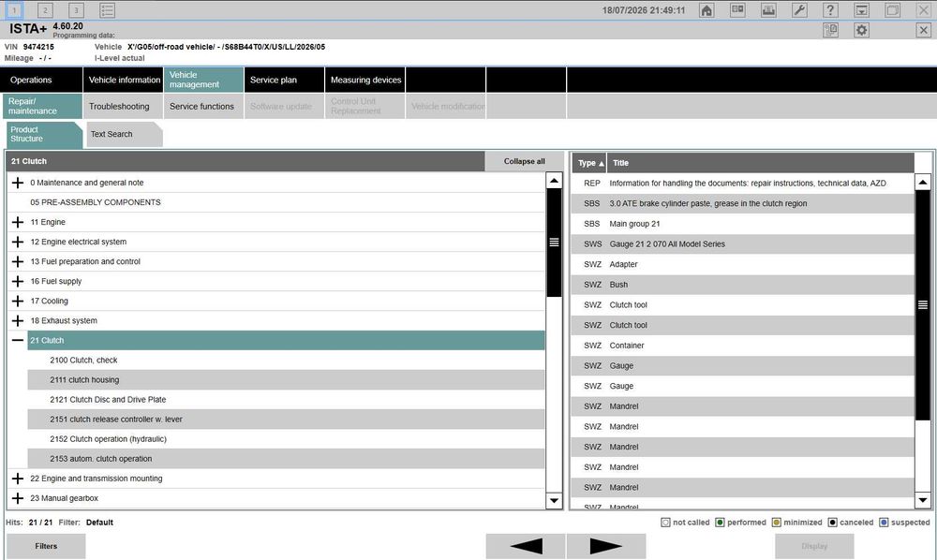Open the wrench tools icon

pos(799,10)
